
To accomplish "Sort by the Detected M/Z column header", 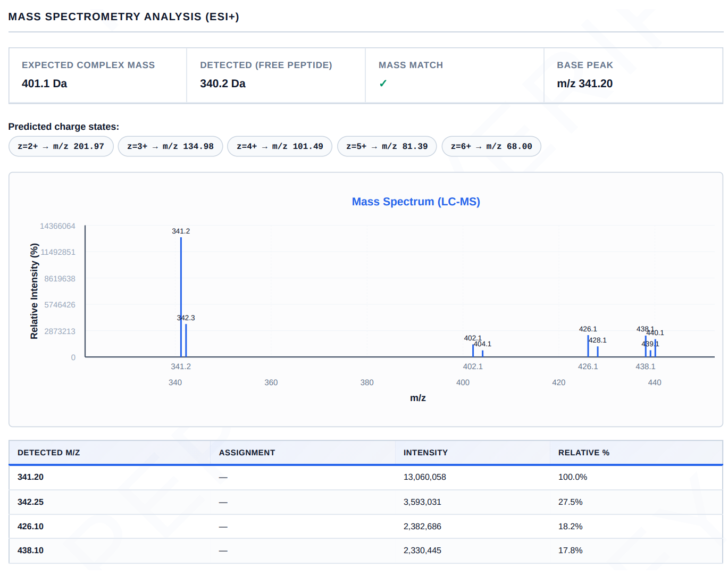I will pos(49,453).
